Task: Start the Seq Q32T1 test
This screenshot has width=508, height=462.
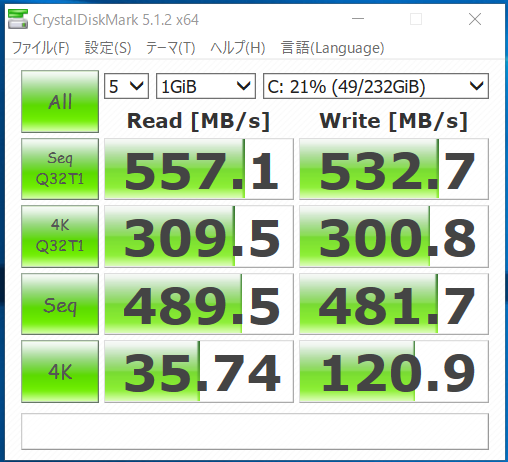Action: 60,169
